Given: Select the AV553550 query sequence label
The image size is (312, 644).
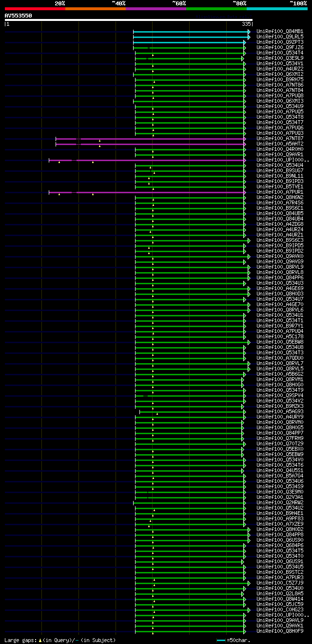Looking at the screenshot, I should pyautogui.click(x=18, y=16).
